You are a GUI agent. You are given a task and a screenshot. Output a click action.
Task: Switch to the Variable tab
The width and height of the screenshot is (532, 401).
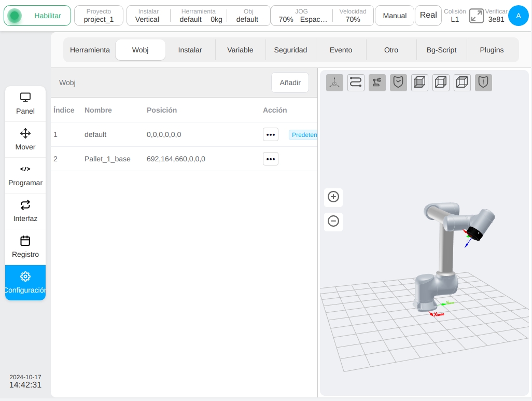(x=240, y=50)
